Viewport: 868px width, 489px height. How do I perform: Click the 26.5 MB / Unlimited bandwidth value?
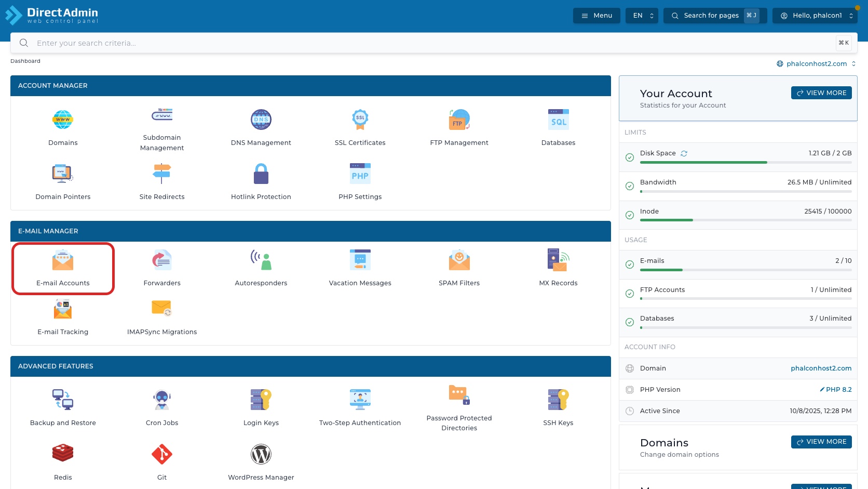click(819, 182)
